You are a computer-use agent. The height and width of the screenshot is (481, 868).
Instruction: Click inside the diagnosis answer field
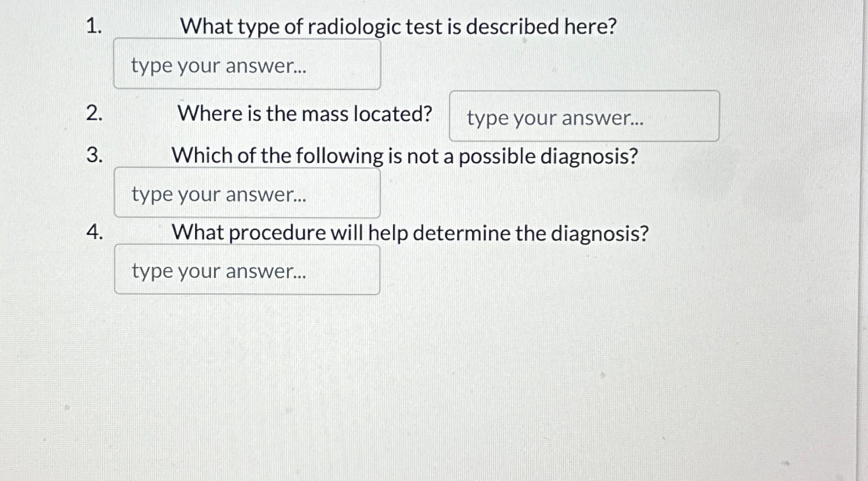247,192
